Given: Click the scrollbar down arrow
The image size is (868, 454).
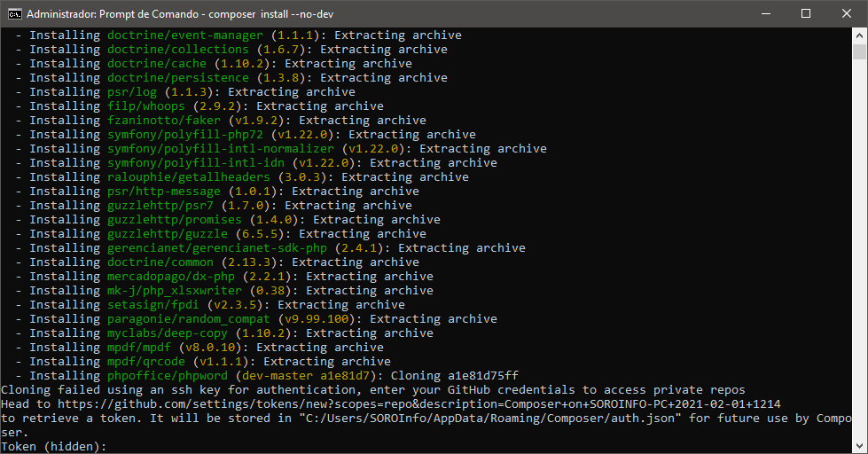Looking at the screenshot, I should point(859,446).
